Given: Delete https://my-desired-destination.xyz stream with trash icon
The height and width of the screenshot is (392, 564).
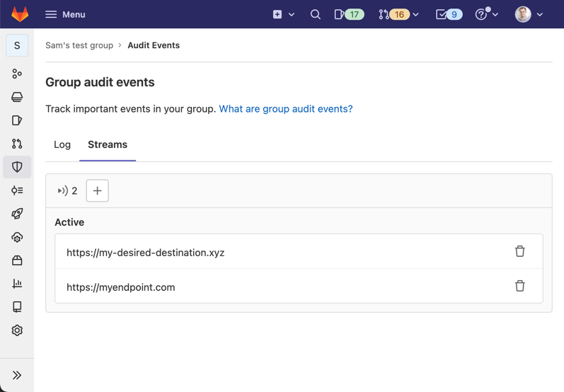Looking at the screenshot, I should click(x=519, y=251).
